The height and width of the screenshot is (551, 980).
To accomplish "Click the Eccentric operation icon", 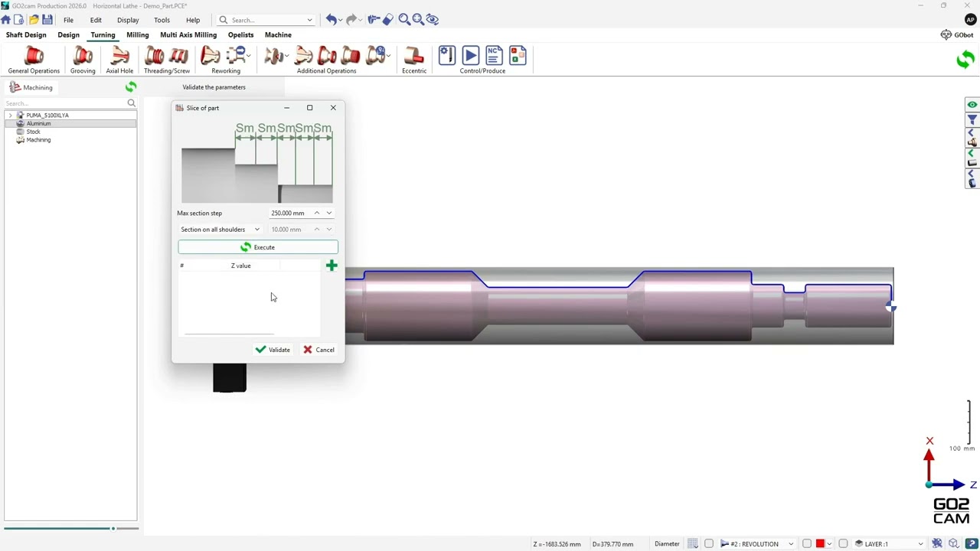I will 413,56.
